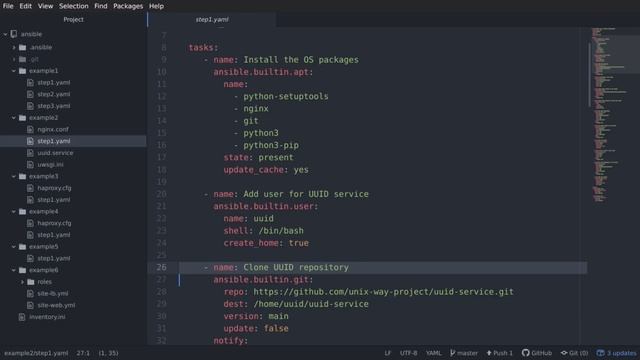Click the 27:1 cursor position indicator
This screenshot has width=640, height=360.
click(83, 353)
